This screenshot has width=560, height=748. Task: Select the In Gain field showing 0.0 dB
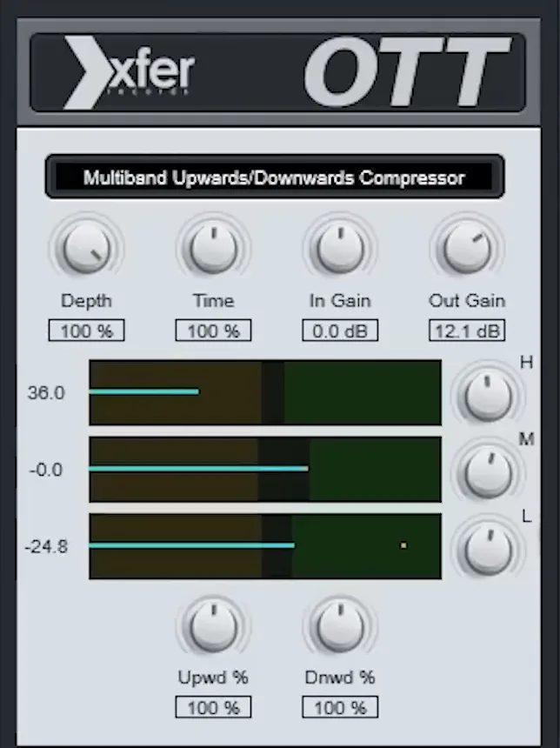click(x=340, y=331)
